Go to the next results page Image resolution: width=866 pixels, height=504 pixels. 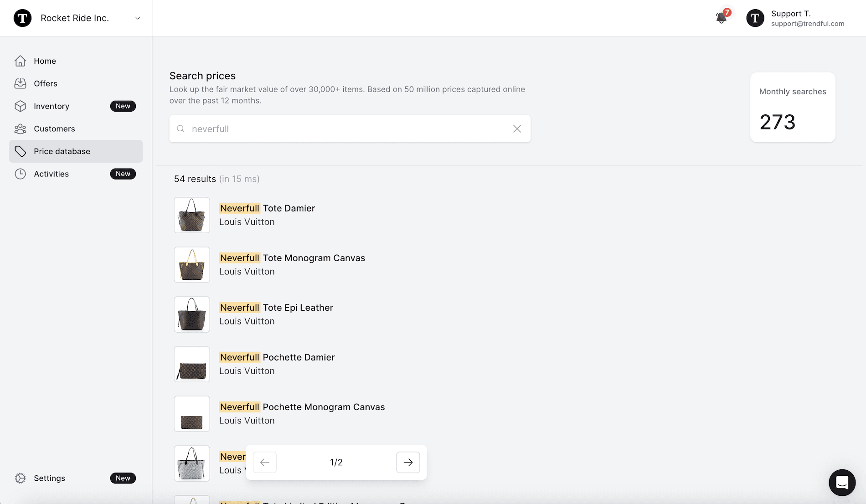408,462
